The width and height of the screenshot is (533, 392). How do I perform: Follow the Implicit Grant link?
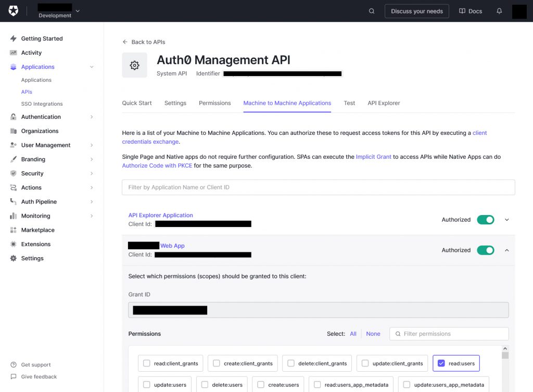point(374,157)
